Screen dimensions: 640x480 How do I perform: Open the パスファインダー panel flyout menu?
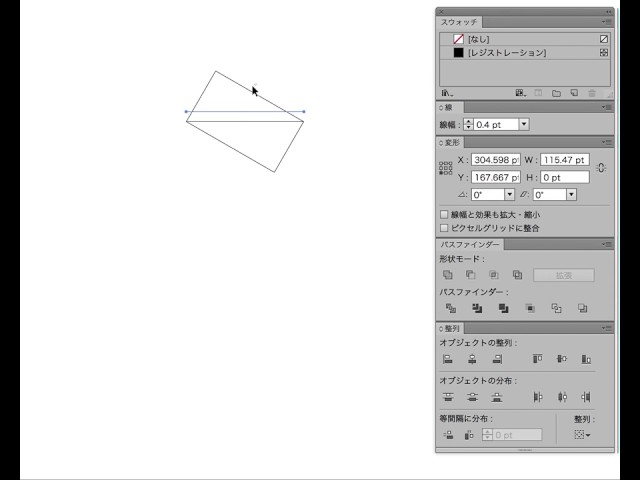point(606,244)
